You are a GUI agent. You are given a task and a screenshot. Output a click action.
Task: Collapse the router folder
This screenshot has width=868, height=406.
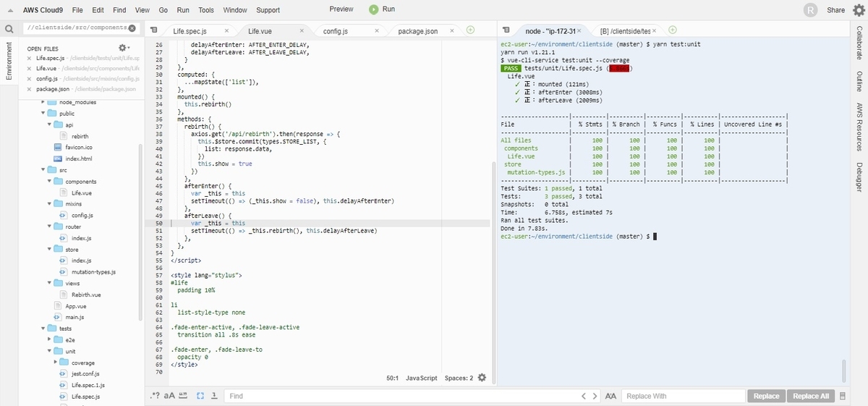(x=50, y=227)
